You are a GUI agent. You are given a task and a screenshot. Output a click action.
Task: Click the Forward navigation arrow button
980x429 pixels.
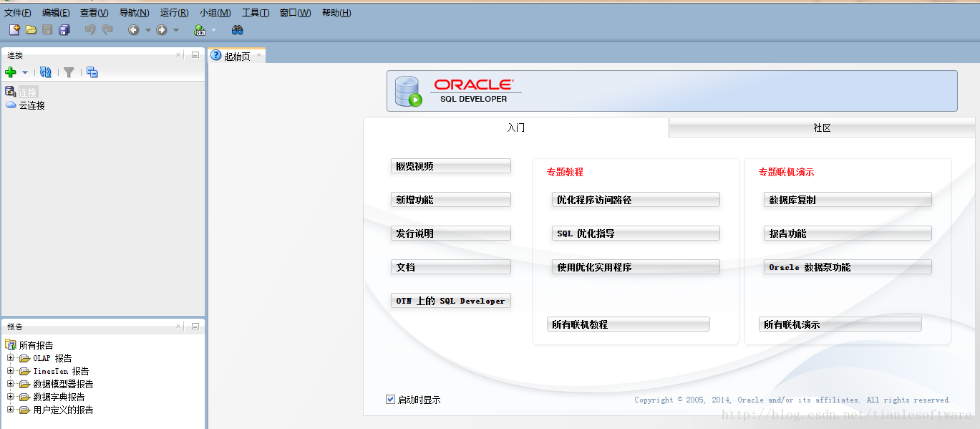[x=162, y=29]
